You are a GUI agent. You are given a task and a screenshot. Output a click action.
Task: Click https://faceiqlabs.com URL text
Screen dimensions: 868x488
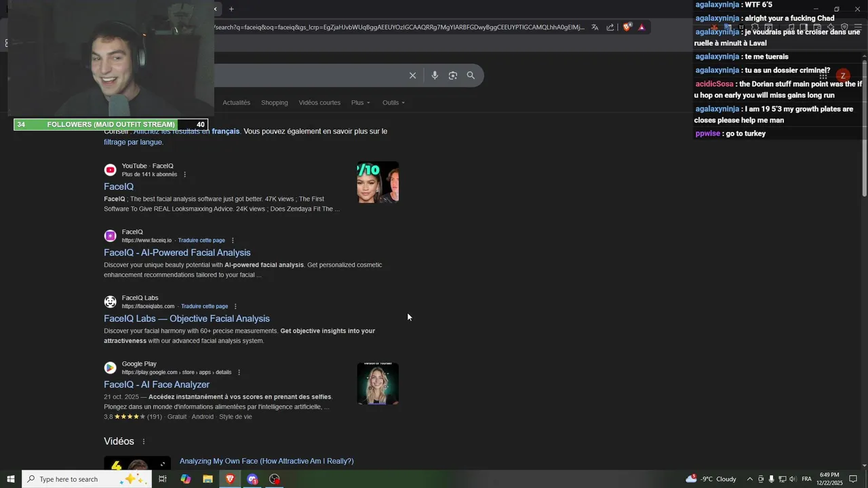(x=148, y=306)
